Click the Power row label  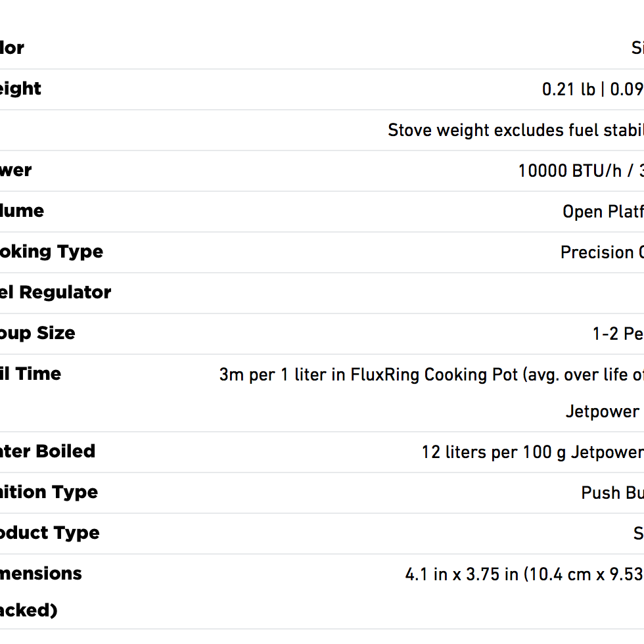point(16,170)
